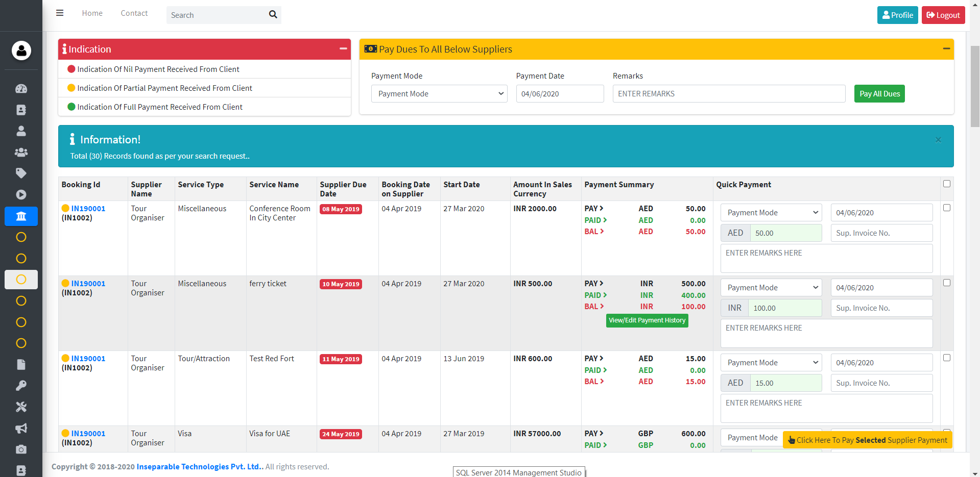Check the ferry ticket row checkbox

point(947,283)
